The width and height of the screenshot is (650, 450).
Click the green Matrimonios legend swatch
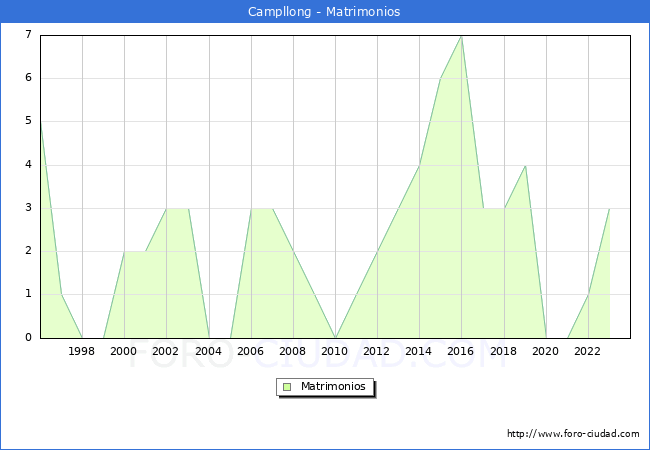[x=287, y=387]
